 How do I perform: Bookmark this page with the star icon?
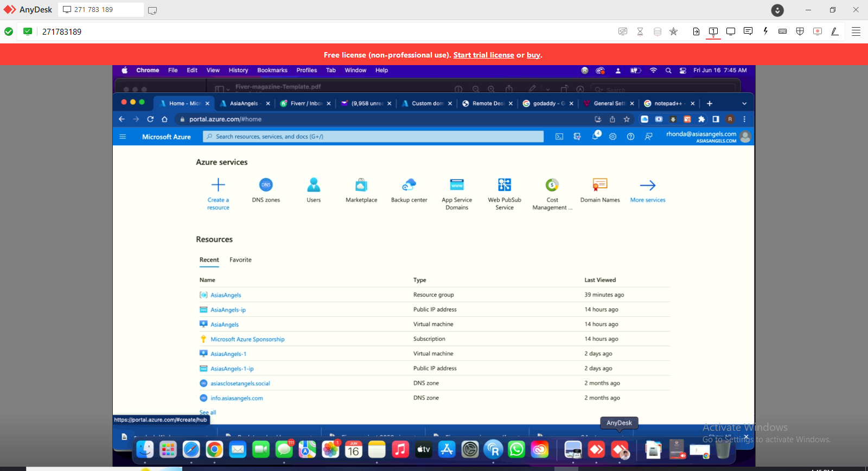click(x=627, y=119)
